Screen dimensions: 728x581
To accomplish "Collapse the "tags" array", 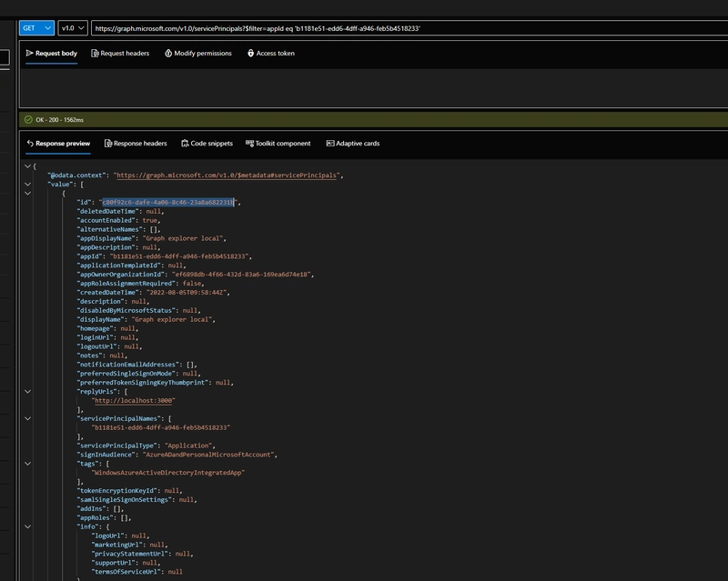I will 28,464.
